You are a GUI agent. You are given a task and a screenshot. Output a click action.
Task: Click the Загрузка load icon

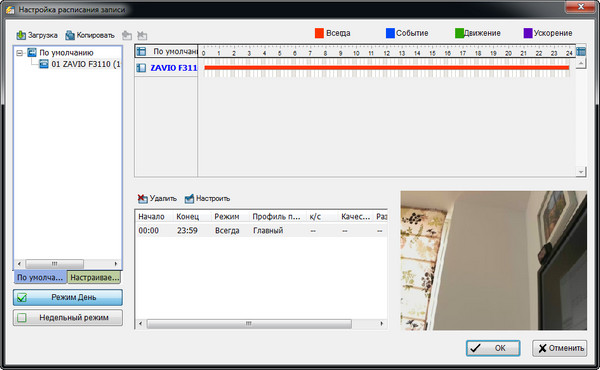click(x=21, y=35)
